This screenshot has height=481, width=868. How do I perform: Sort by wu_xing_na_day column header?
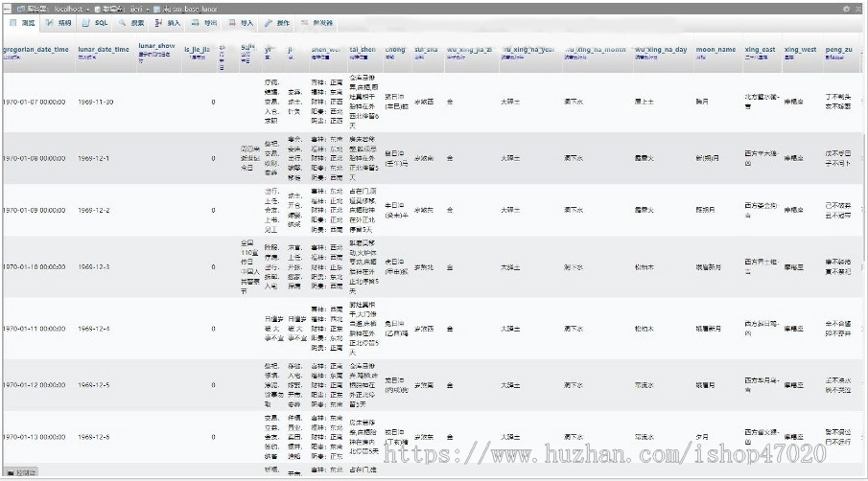(661, 49)
